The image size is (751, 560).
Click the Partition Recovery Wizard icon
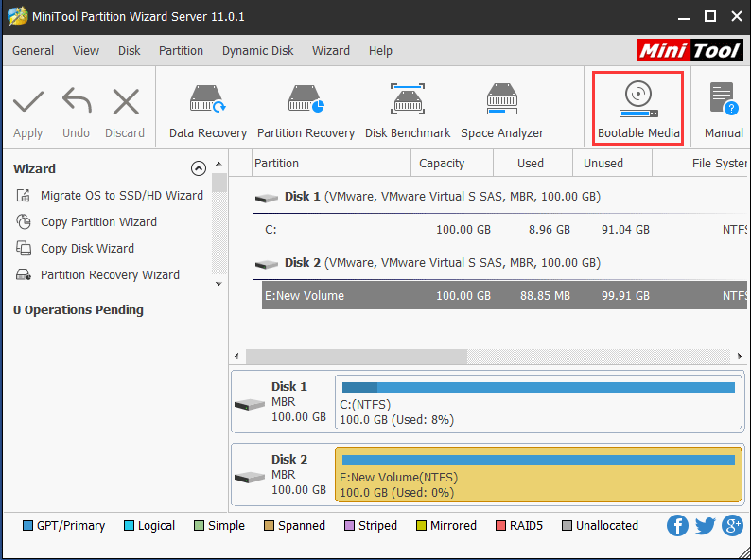(24, 275)
